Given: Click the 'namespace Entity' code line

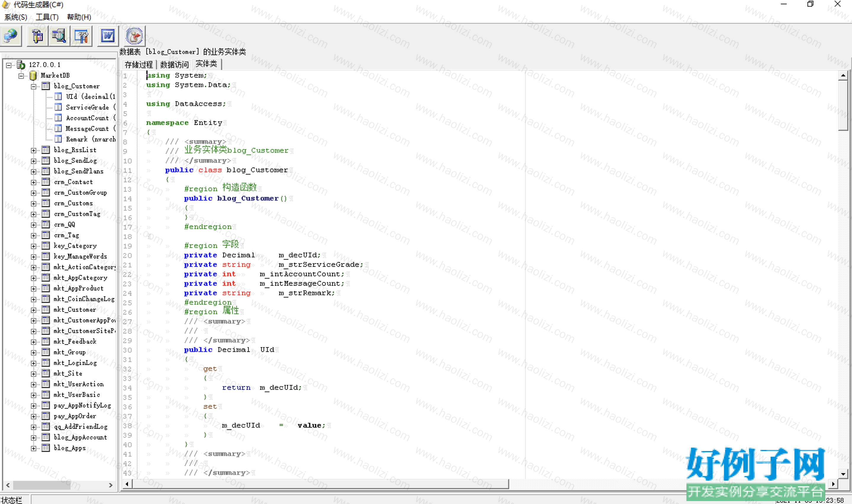Looking at the screenshot, I should tap(184, 123).
